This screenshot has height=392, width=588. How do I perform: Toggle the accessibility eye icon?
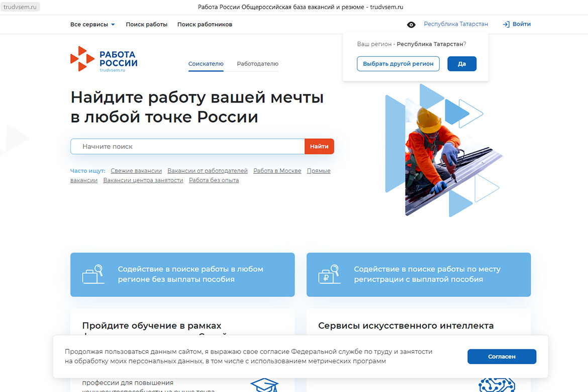(x=411, y=25)
